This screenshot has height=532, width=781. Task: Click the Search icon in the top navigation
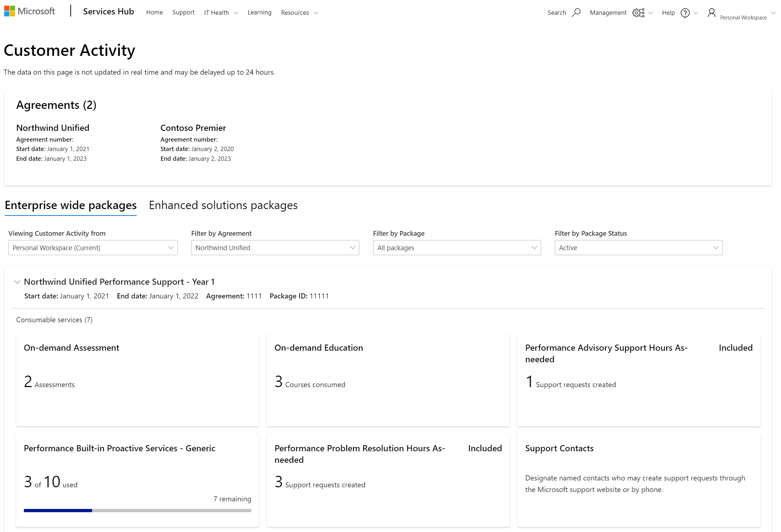(x=574, y=12)
